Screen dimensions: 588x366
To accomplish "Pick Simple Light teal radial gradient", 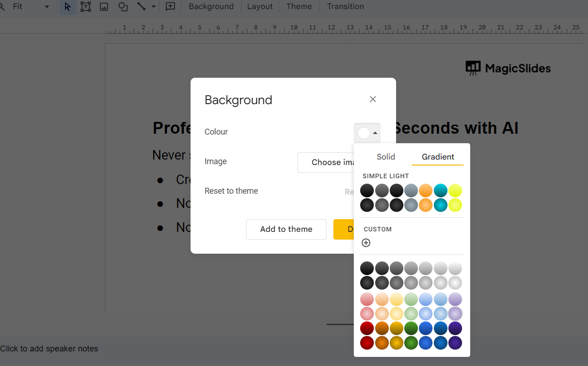I will tap(440, 205).
